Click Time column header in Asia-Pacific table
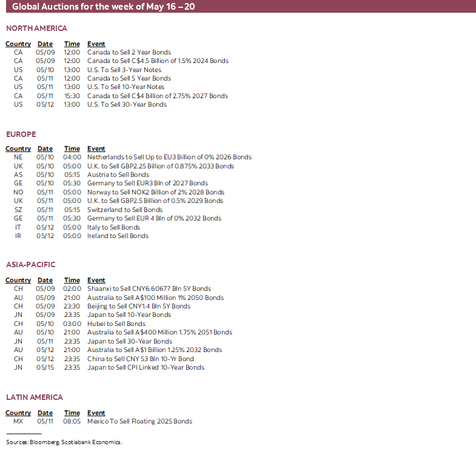The image size is (476, 449). [72, 281]
